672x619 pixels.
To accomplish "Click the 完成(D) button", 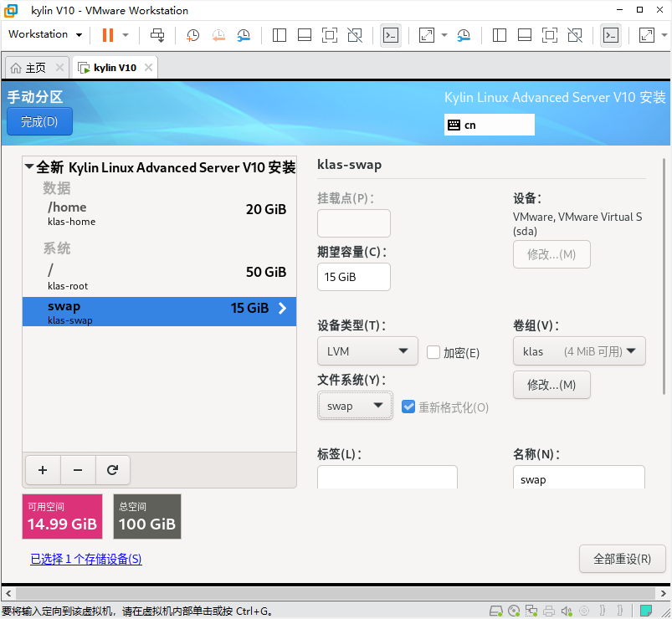I will click(x=39, y=121).
